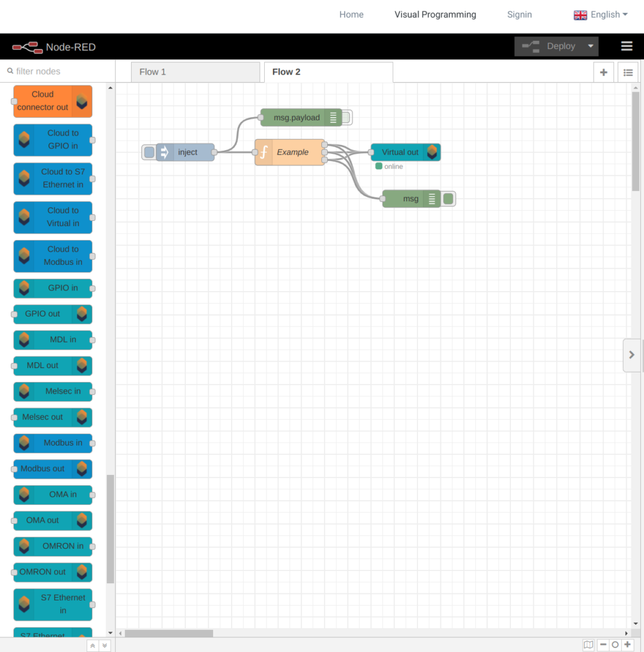Viewport: 644px width, 652px height.
Task: Expand the right sidebar panel
Action: point(631,355)
